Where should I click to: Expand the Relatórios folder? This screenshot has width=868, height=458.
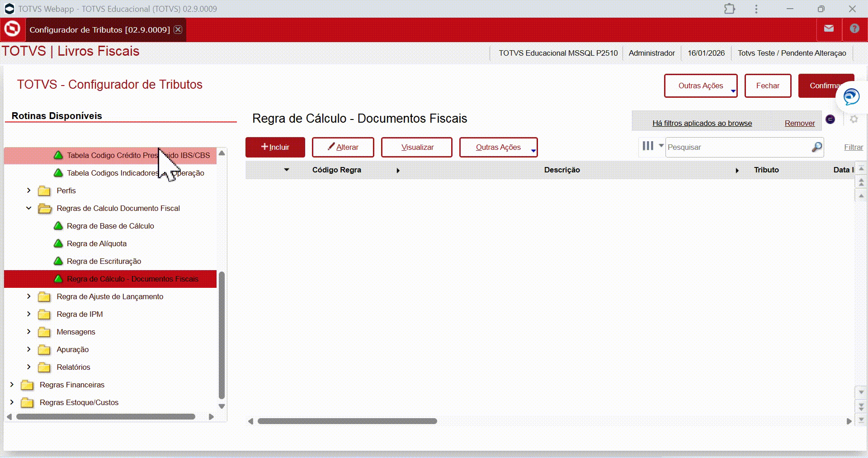28,367
